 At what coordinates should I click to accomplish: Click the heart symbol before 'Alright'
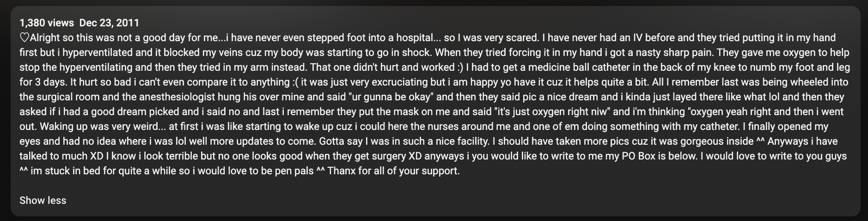[x=24, y=37]
